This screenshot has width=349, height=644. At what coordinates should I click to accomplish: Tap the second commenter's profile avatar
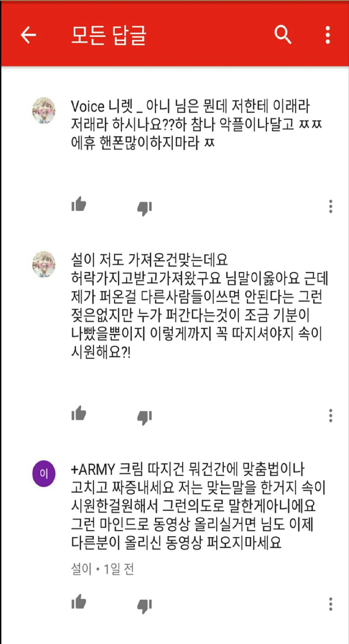click(44, 264)
